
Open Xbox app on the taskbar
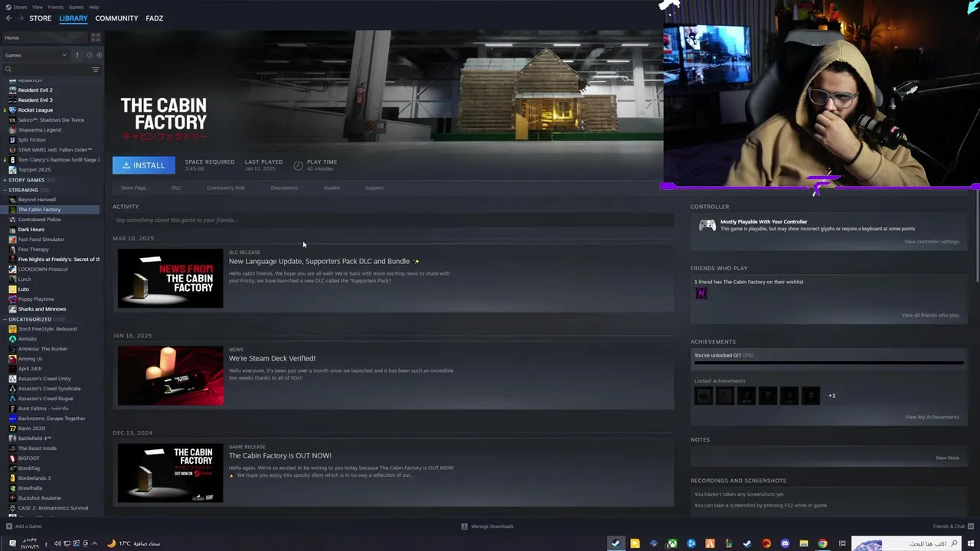pyautogui.click(x=672, y=543)
